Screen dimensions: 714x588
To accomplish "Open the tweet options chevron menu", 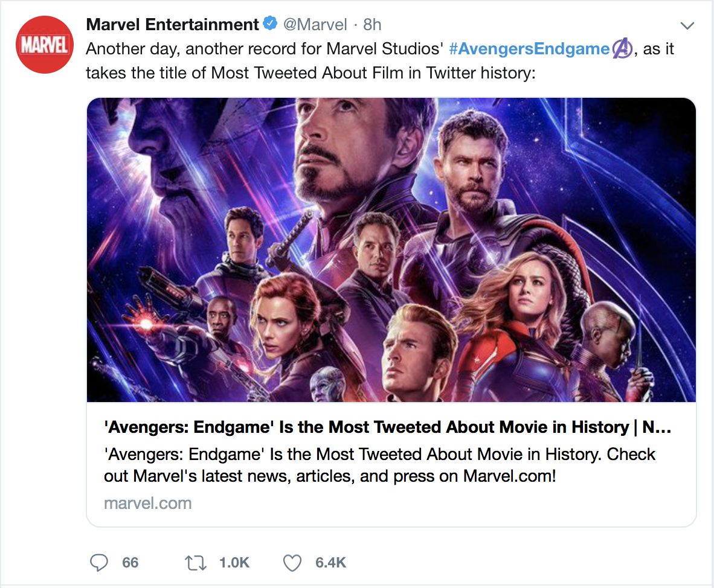I will 687,25.
